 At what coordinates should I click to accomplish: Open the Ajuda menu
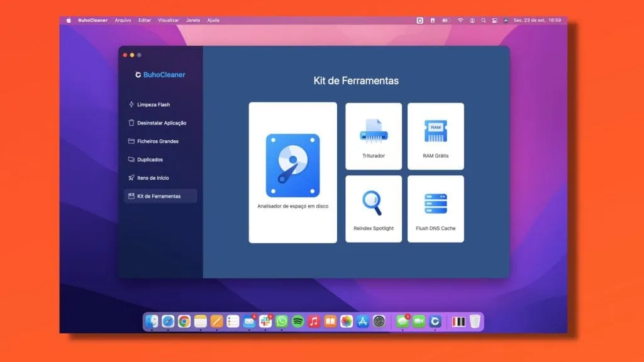(x=213, y=19)
